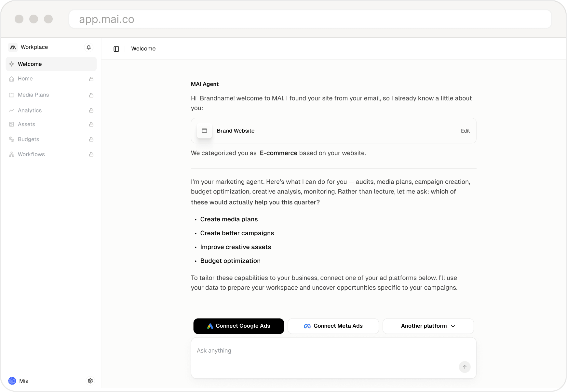The image size is (567, 392).
Task: Click the Brand Website window icon
Action: (x=204, y=131)
